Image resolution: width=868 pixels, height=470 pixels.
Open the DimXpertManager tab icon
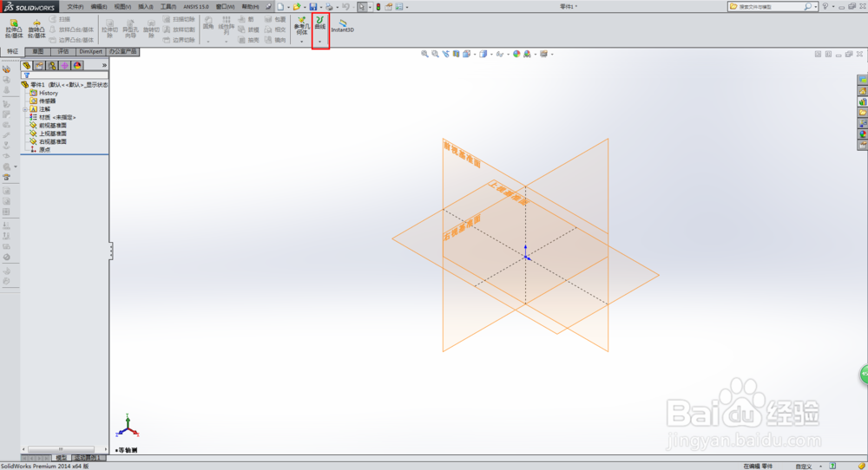coord(65,65)
